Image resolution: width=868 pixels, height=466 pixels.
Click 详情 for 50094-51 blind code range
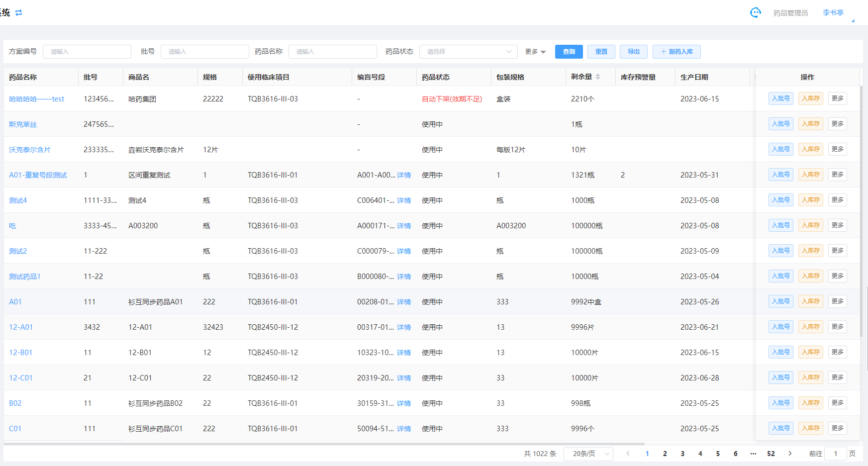click(x=404, y=429)
